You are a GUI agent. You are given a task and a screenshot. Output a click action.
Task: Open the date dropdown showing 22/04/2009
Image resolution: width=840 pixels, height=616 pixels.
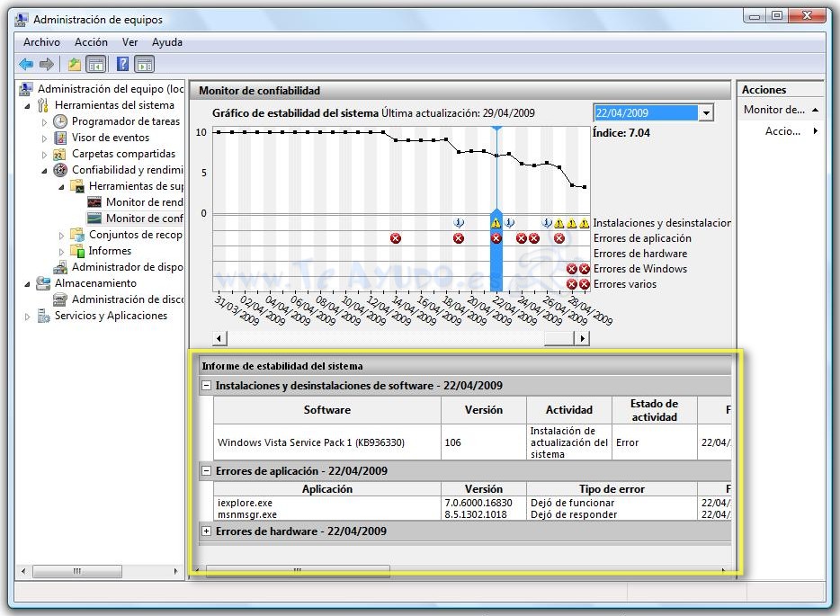pos(706,113)
